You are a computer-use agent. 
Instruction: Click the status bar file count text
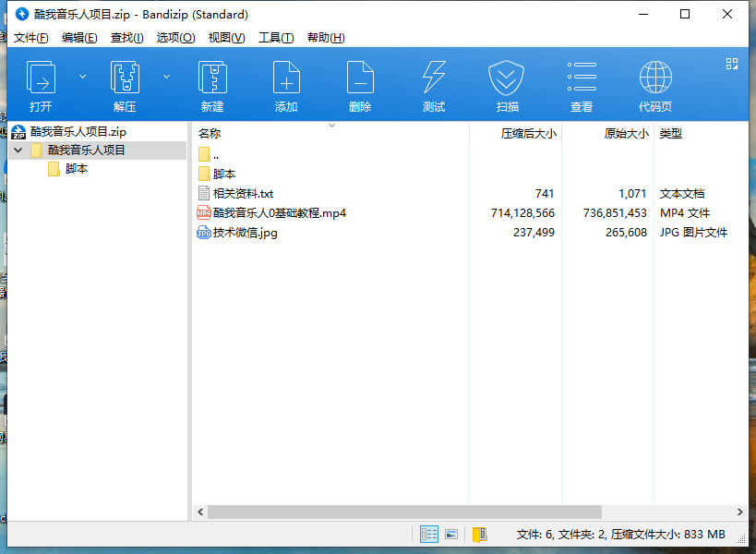620,535
